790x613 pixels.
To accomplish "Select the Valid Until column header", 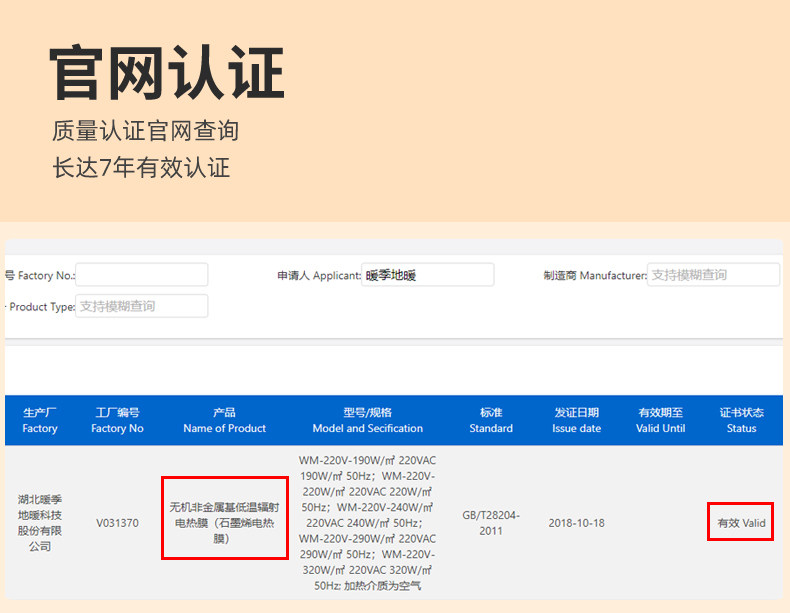I will [x=661, y=421].
